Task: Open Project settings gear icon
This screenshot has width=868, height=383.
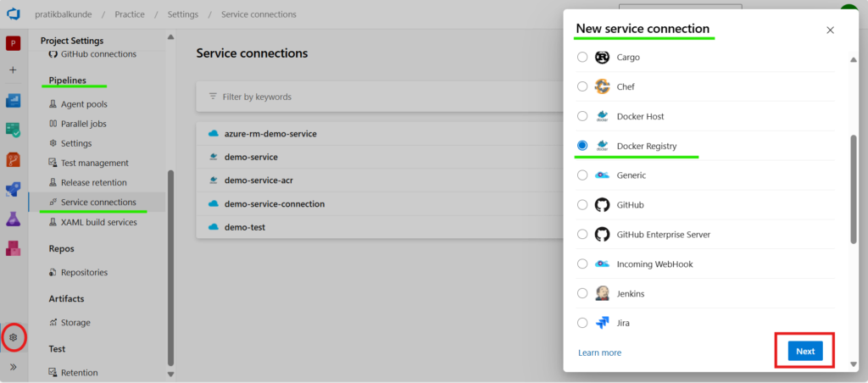Action: pyautogui.click(x=14, y=337)
